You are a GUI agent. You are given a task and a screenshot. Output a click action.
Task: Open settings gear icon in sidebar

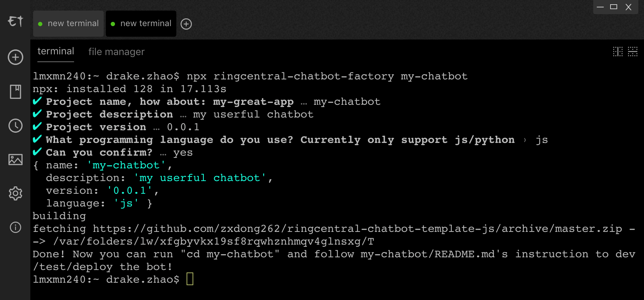[x=16, y=193]
